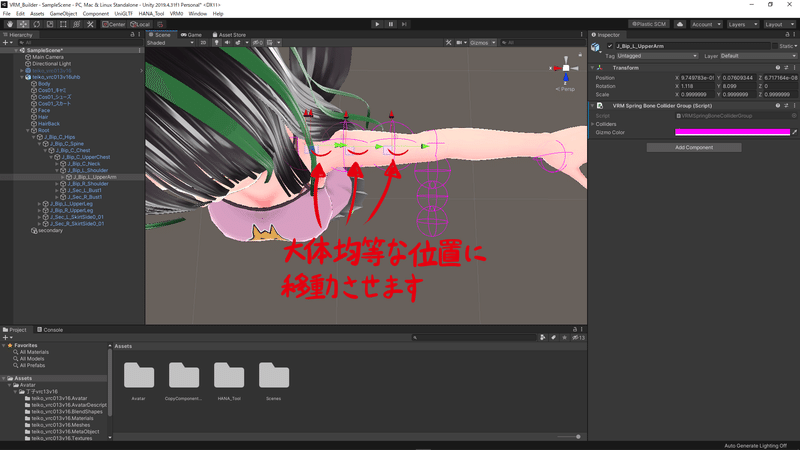Image resolution: width=800 pixels, height=450 pixels.
Task: Toggle scene lighting lightbulb icon
Action: pyautogui.click(x=216, y=43)
